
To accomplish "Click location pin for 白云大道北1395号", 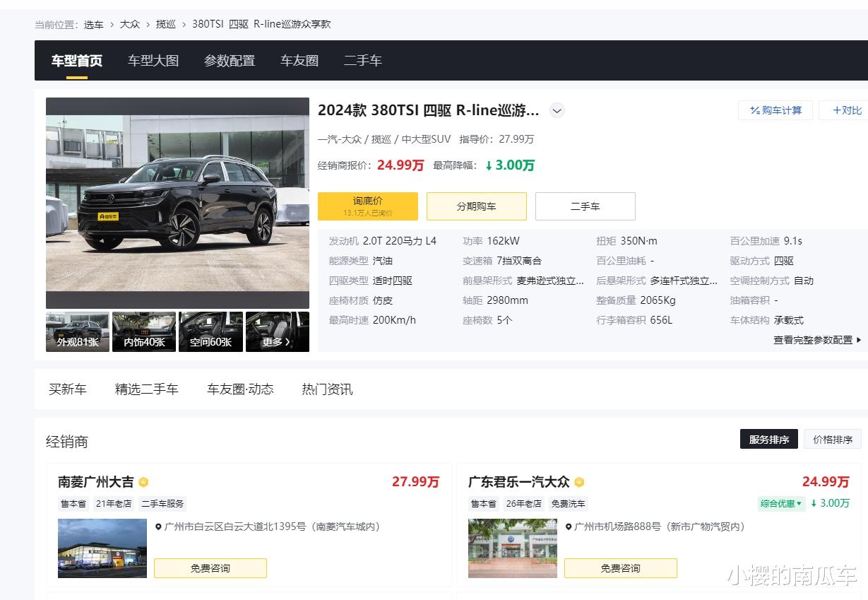I will tap(158, 527).
